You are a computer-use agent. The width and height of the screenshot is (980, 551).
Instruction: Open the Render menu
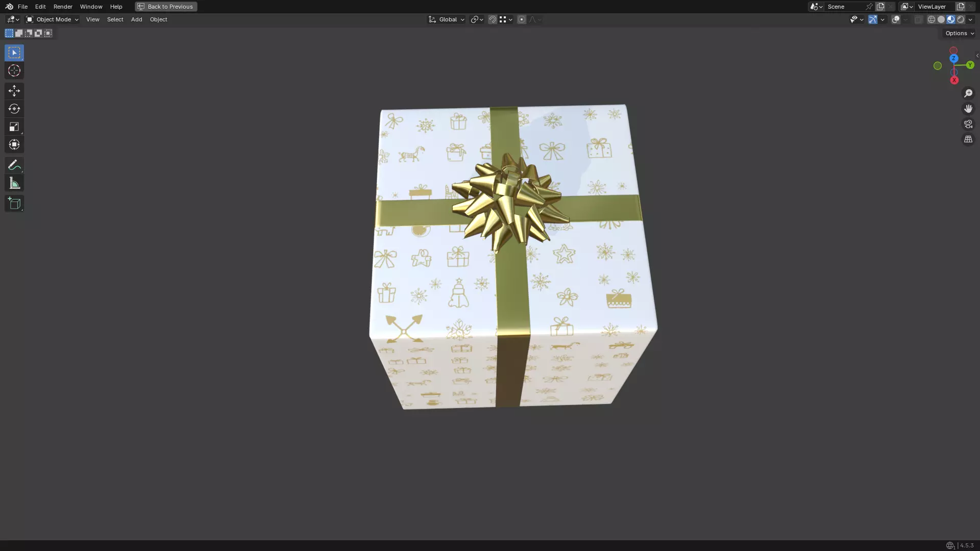point(63,7)
